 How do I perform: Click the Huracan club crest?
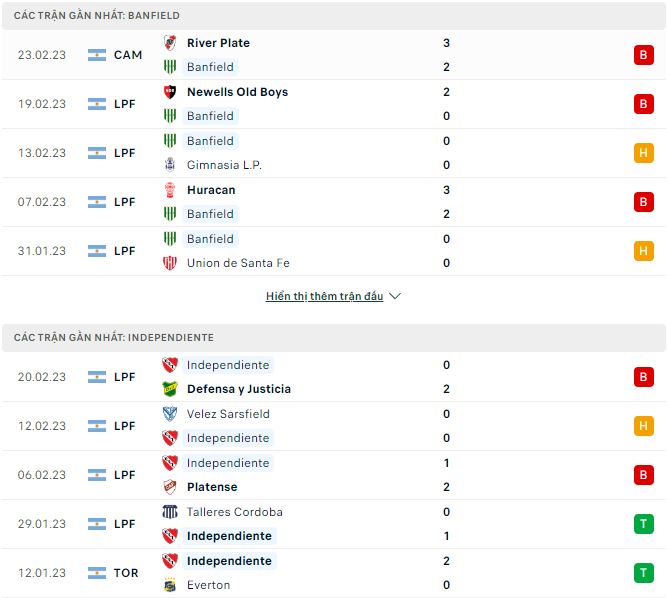click(169, 190)
